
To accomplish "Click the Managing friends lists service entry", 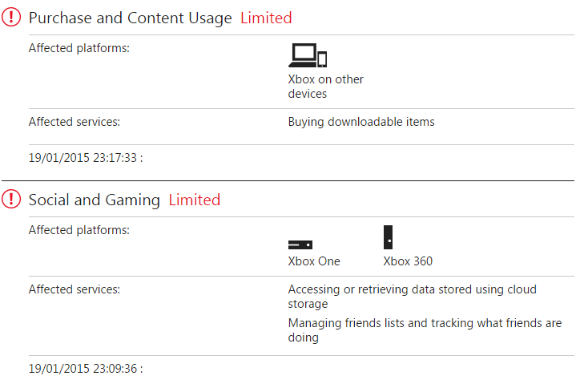I will tap(425, 330).
